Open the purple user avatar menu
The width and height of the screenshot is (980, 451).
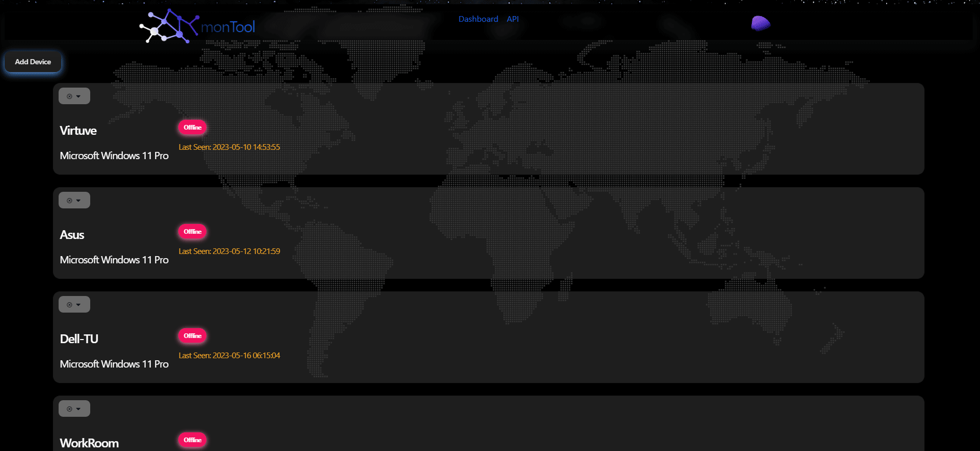760,23
